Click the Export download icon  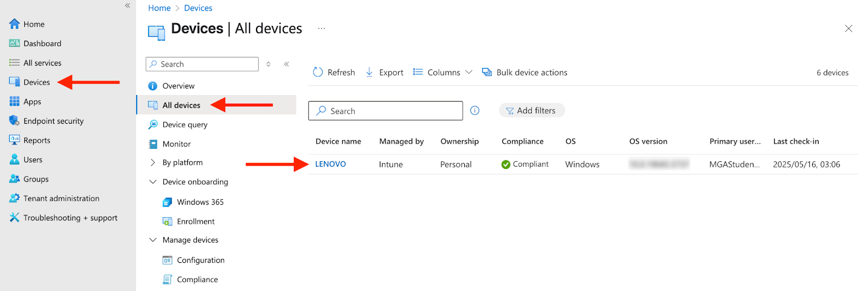point(369,72)
